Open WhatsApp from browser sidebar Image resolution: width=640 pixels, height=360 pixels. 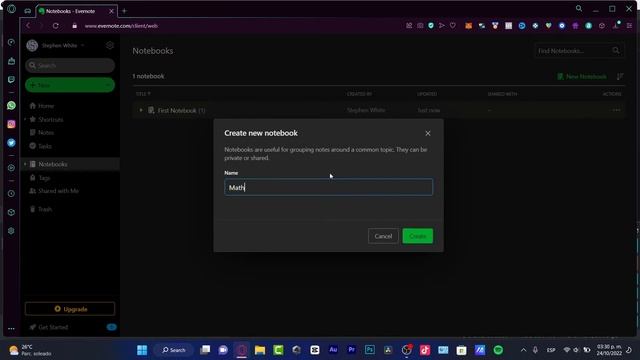click(11, 105)
